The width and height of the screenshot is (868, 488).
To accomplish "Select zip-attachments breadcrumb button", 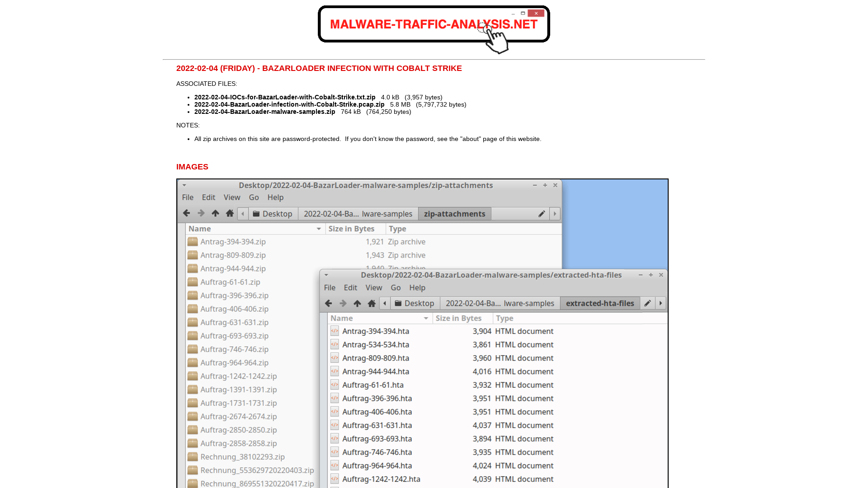I will [x=455, y=214].
